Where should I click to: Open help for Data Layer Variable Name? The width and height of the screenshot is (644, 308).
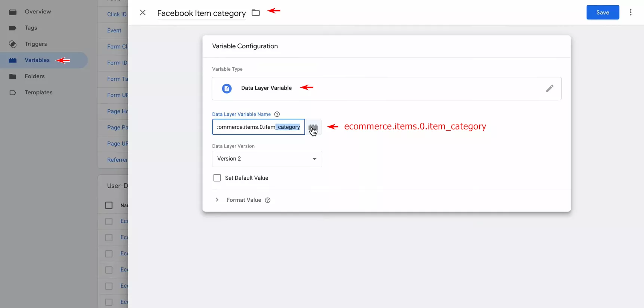coord(277,114)
